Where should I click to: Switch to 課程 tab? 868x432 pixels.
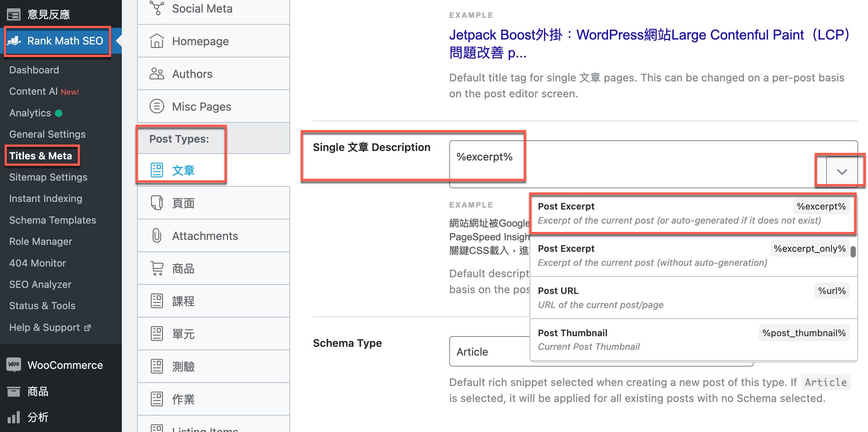point(214,301)
